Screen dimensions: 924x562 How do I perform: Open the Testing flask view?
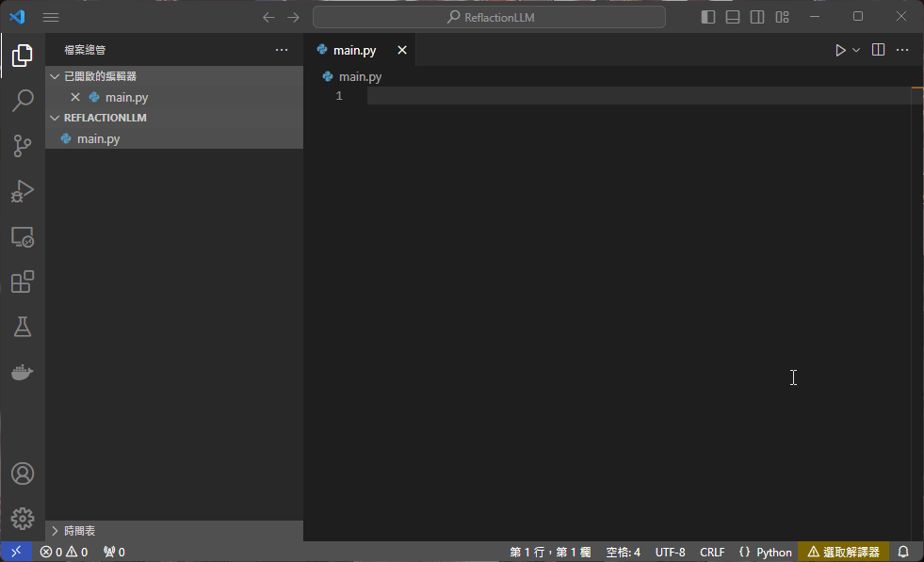tap(23, 327)
